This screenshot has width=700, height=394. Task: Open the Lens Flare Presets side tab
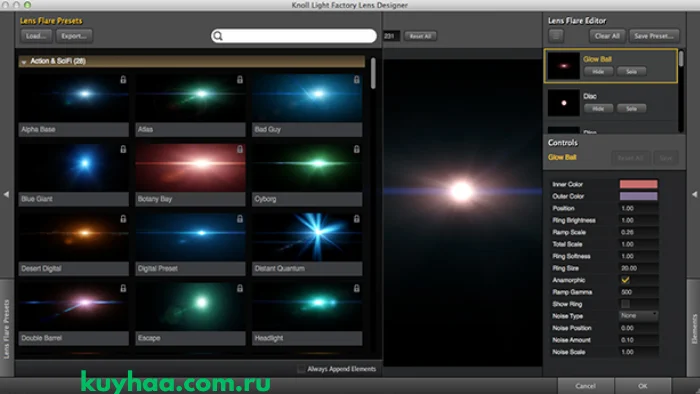[x=7, y=328]
